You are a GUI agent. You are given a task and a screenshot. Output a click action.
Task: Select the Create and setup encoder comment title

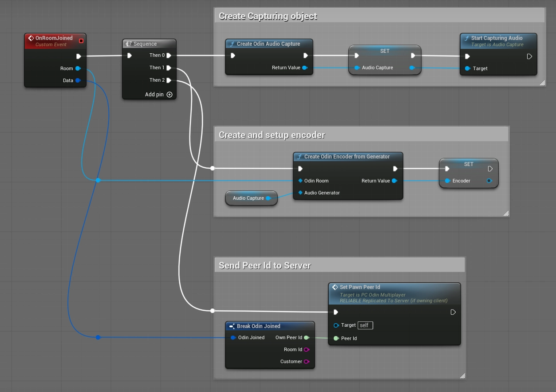(272, 135)
